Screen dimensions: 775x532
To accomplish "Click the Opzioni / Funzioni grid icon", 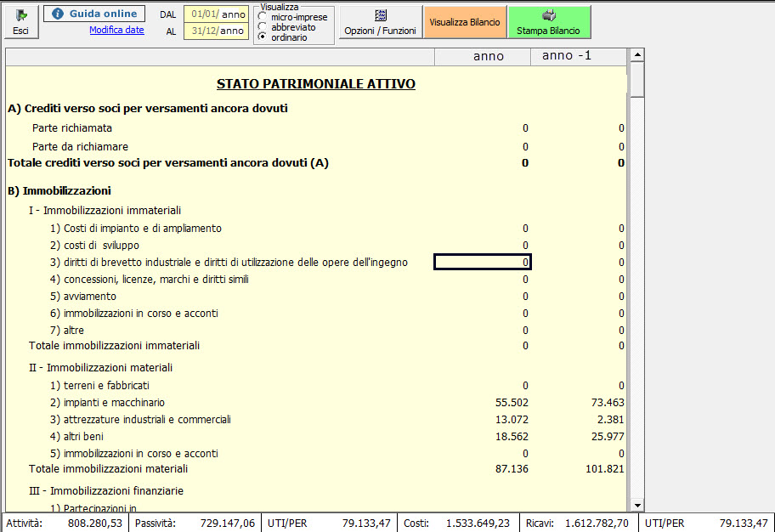I will pos(380,15).
